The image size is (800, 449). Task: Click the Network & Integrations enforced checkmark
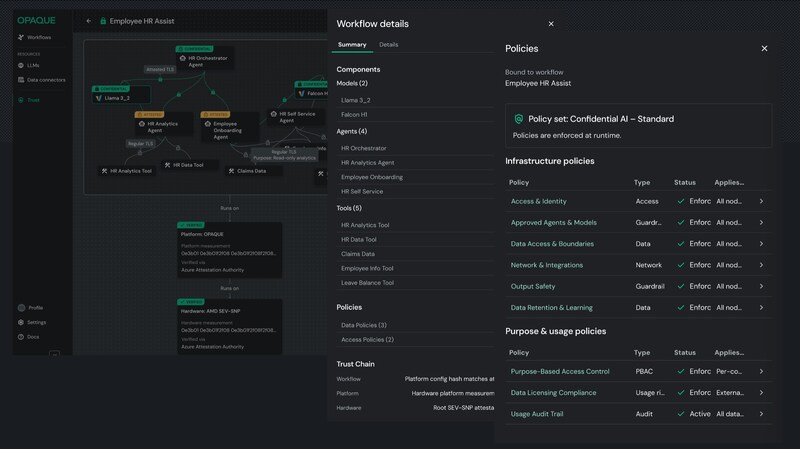click(x=681, y=265)
